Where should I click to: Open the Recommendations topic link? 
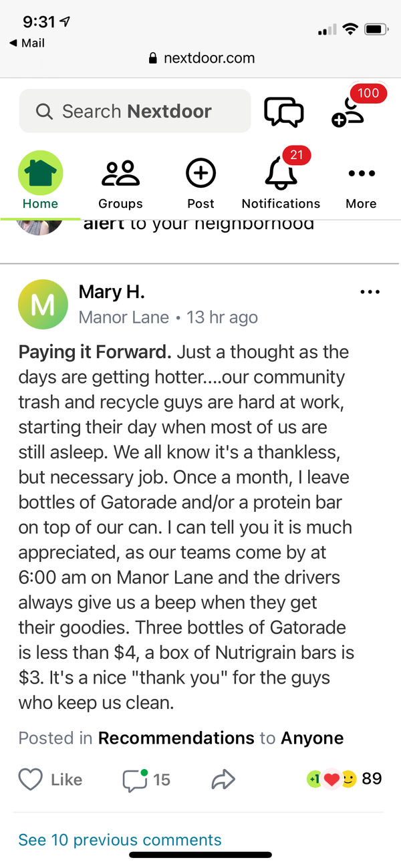click(x=176, y=738)
